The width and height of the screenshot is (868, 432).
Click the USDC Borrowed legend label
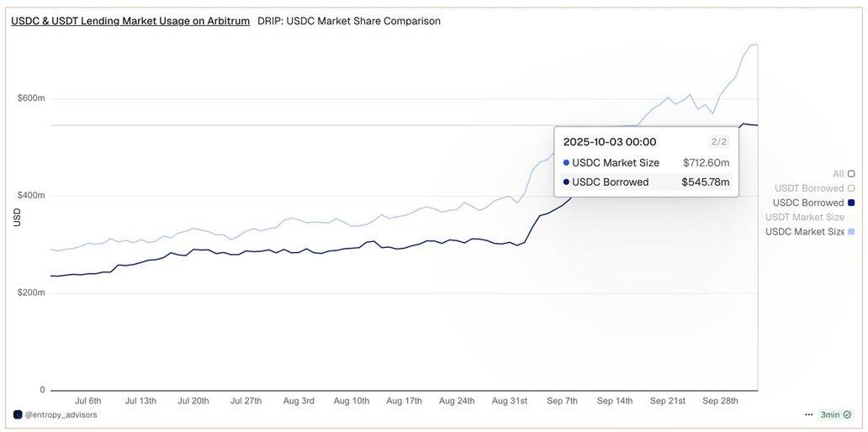tap(807, 203)
